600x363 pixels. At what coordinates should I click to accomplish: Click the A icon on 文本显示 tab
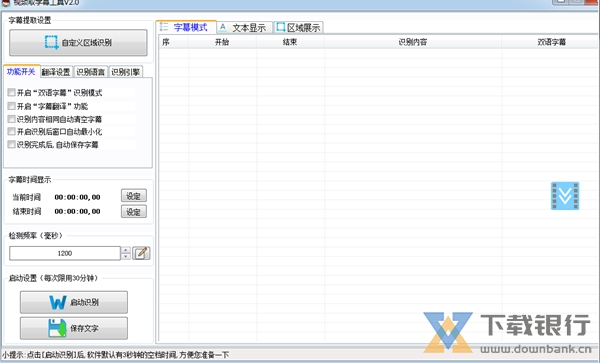pos(223,27)
